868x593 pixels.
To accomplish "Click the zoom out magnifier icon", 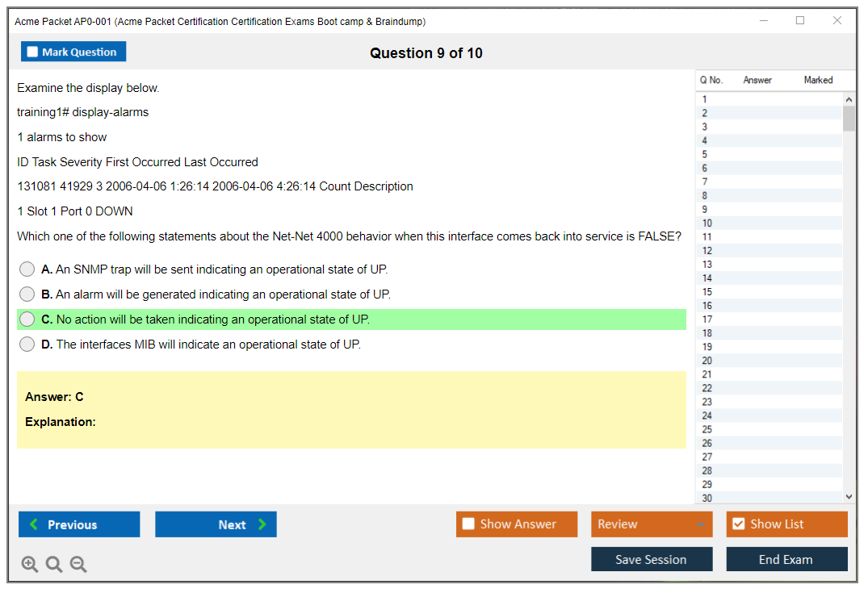I will [78, 565].
